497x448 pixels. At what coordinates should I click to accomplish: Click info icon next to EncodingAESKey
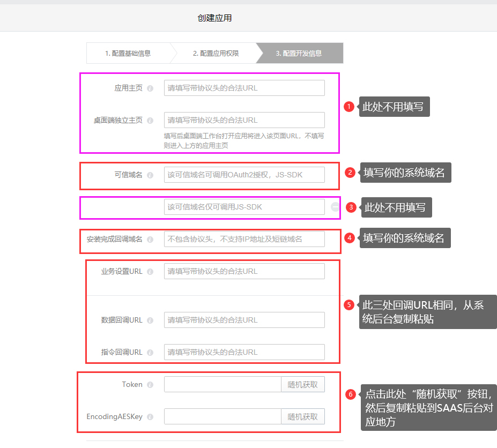click(150, 417)
